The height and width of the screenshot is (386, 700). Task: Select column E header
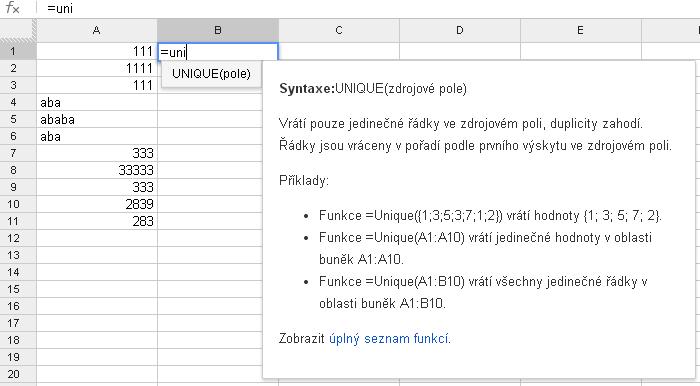580,30
